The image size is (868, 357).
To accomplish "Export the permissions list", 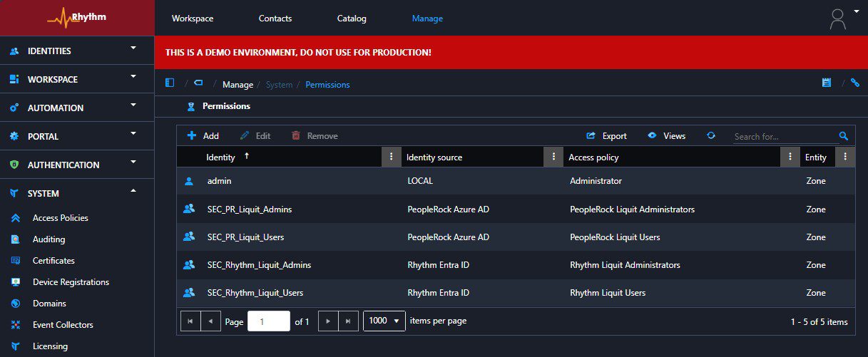I will 606,136.
